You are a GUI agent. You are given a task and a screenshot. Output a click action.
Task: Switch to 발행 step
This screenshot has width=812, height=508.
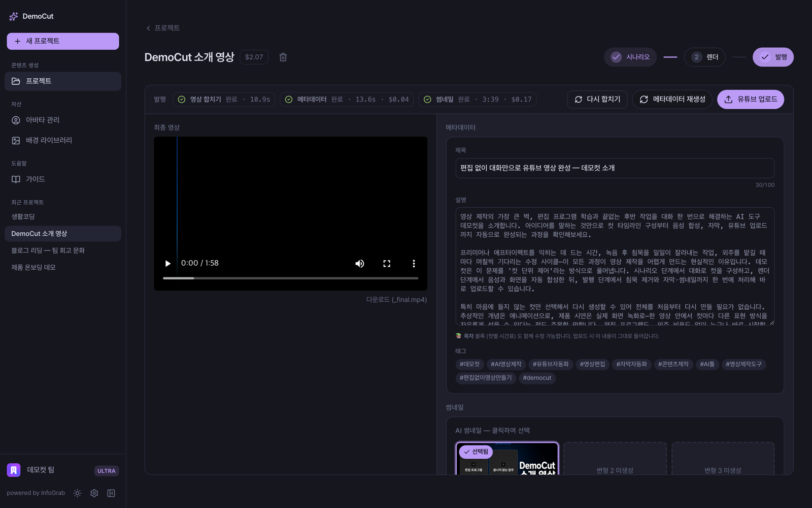point(773,57)
